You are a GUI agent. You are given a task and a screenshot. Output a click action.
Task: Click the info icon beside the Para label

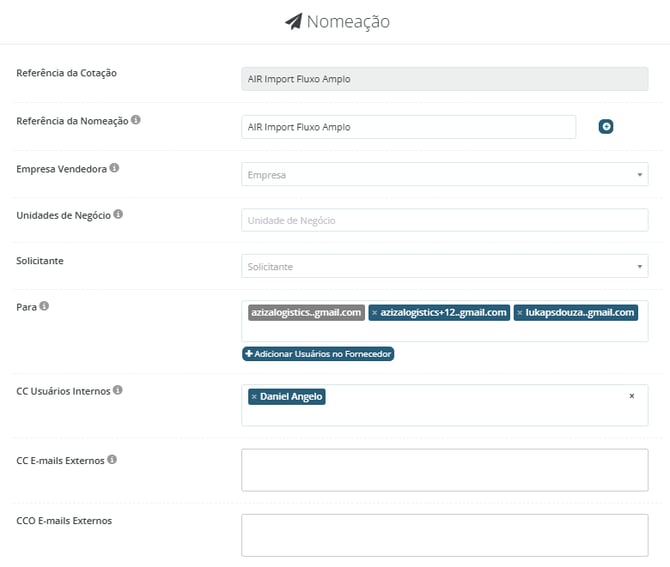(43, 306)
